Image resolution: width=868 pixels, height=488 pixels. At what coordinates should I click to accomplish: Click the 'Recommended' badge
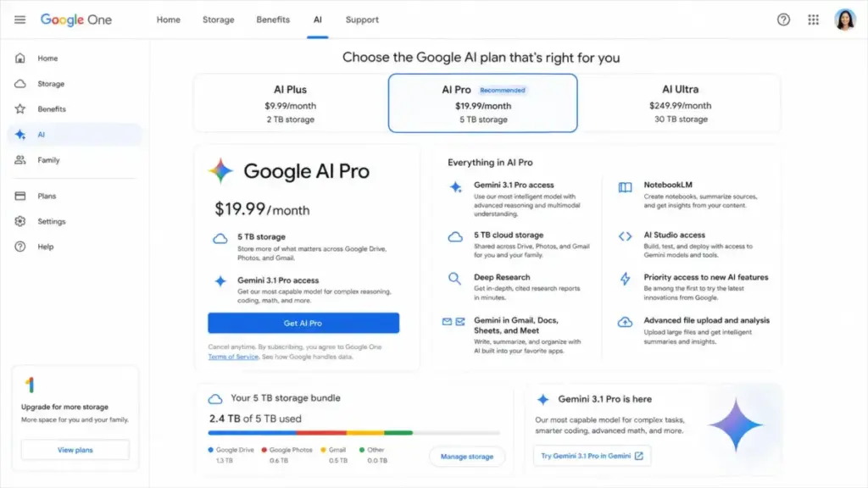tap(502, 90)
